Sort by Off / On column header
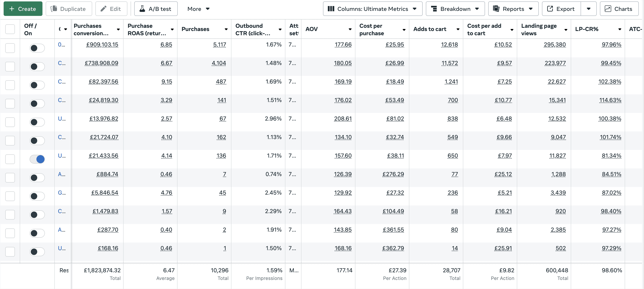 (30, 30)
